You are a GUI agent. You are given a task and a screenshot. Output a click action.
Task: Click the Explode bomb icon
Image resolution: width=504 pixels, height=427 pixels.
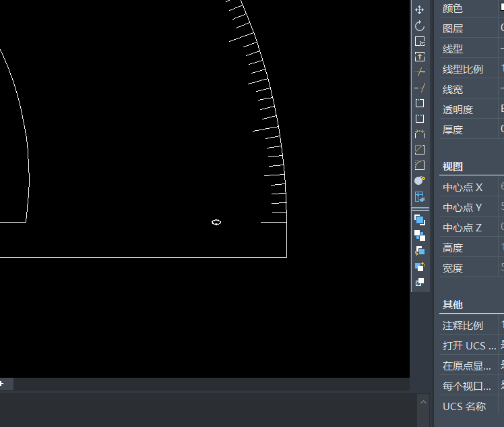(x=420, y=181)
